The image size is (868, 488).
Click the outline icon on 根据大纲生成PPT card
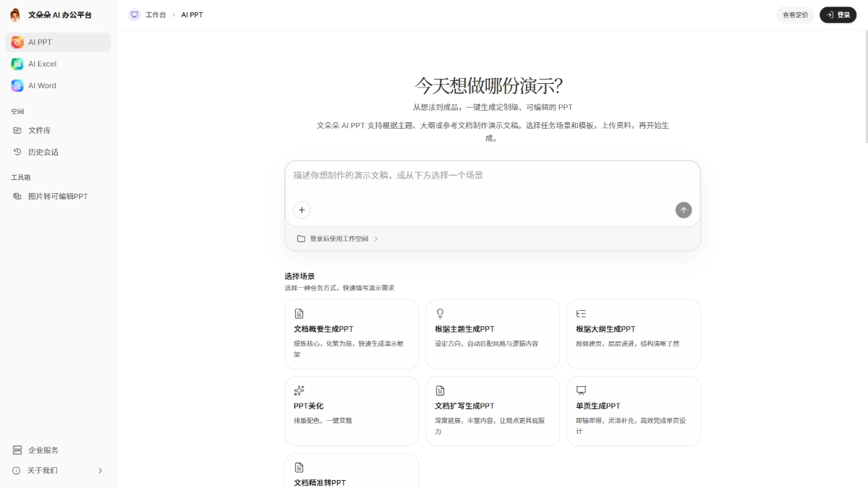coord(581,313)
